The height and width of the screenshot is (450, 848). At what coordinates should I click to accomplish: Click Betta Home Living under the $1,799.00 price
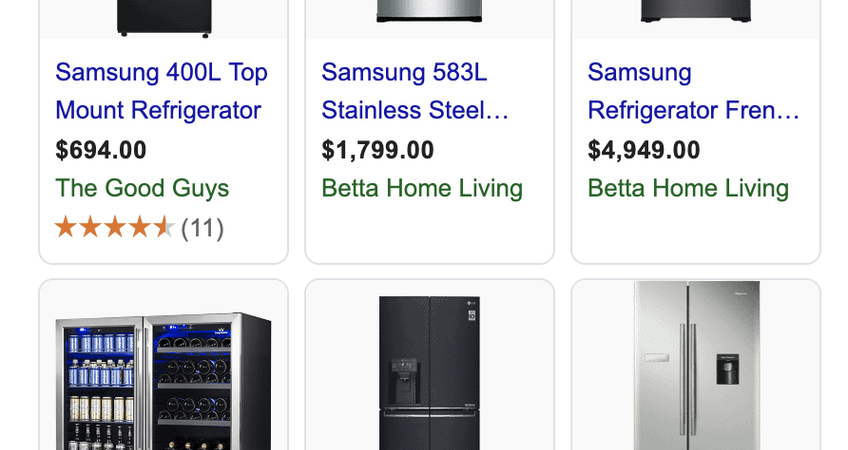click(422, 188)
